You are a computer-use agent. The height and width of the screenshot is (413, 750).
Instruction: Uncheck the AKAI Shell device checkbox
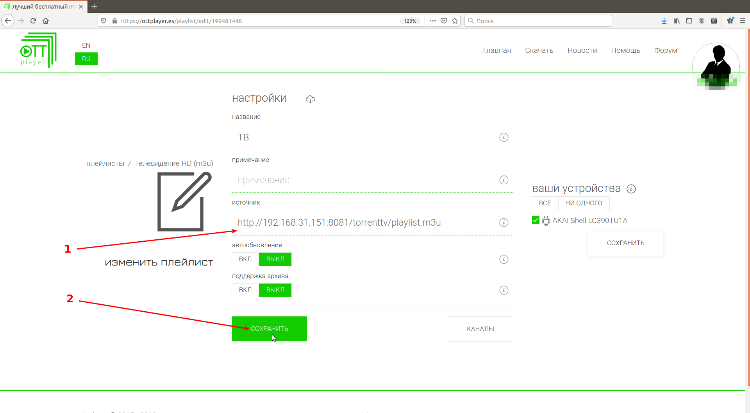pos(537,220)
